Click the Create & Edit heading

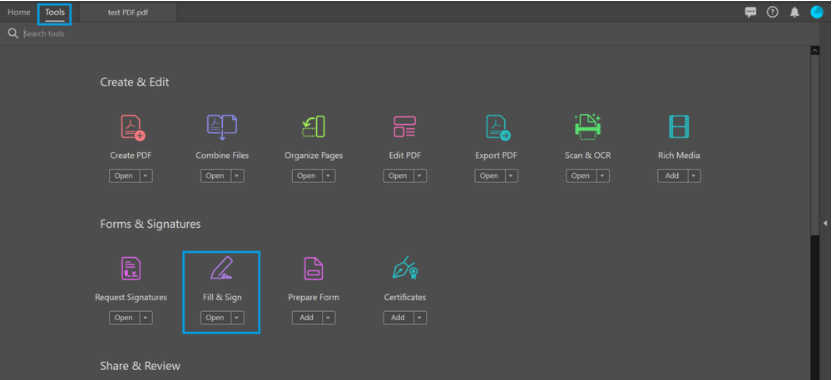[135, 82]
